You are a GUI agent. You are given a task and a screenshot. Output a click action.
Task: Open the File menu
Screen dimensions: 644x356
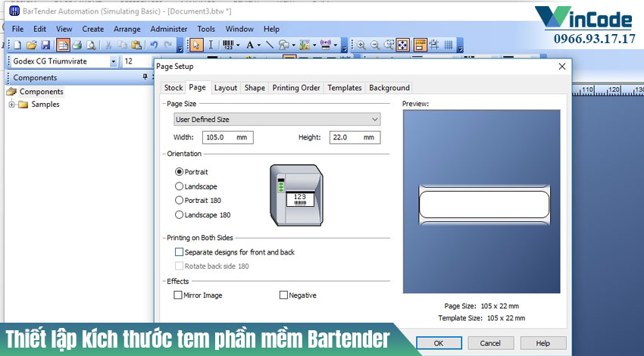tap(17, 29)
